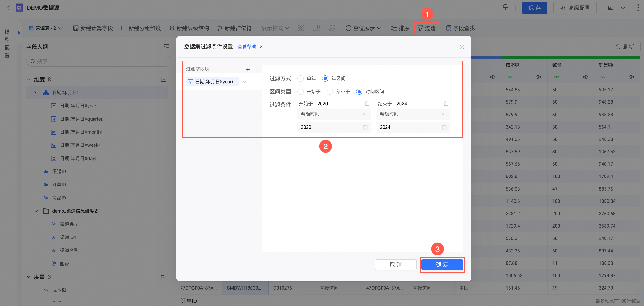Click add-folder icon next to 维度

pos(164,79)
